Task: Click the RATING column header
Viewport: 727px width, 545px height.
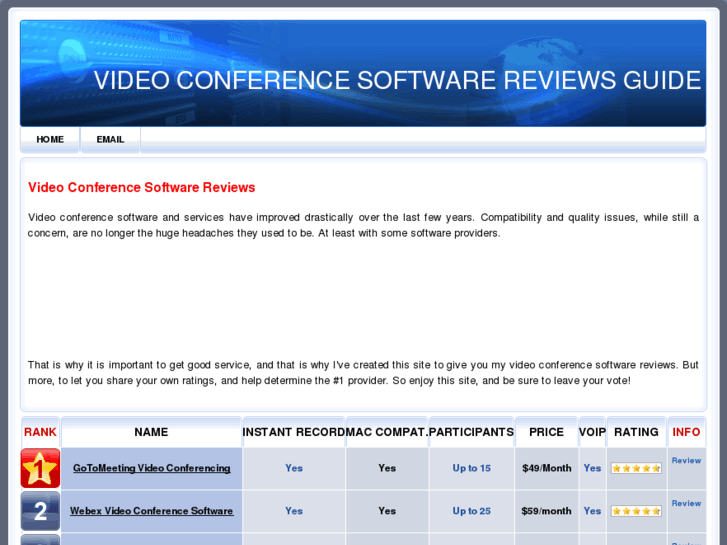Action: pyautogui.click(x=636, y=432)
